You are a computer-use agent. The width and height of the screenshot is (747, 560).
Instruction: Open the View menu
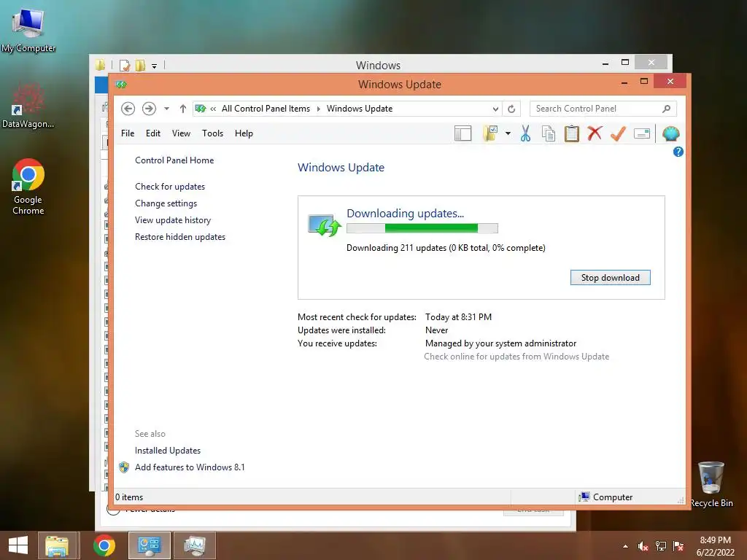pyautogui.click(x=181, y=133)
